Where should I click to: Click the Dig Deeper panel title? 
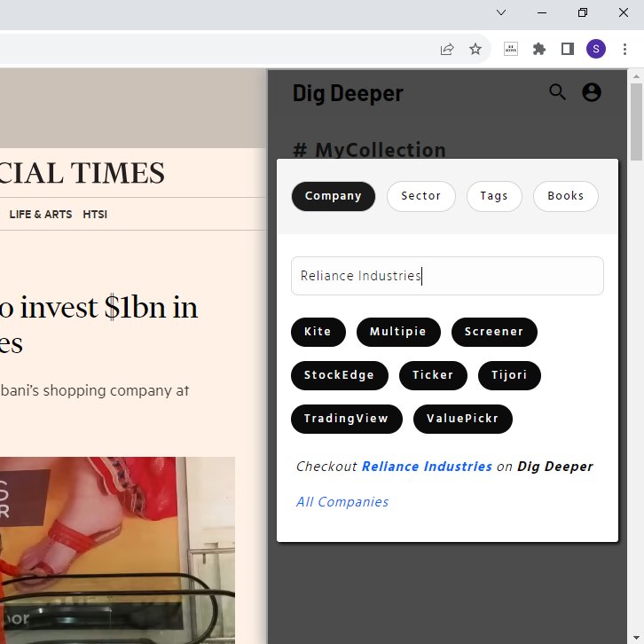pyautogui.click(x=348, y=93)
